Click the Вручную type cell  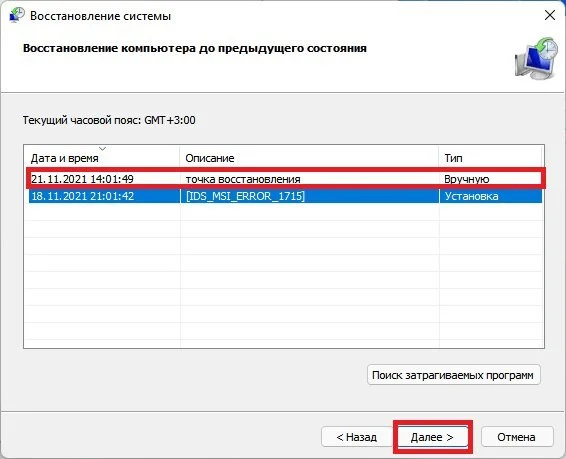click(x=467, y=179)
